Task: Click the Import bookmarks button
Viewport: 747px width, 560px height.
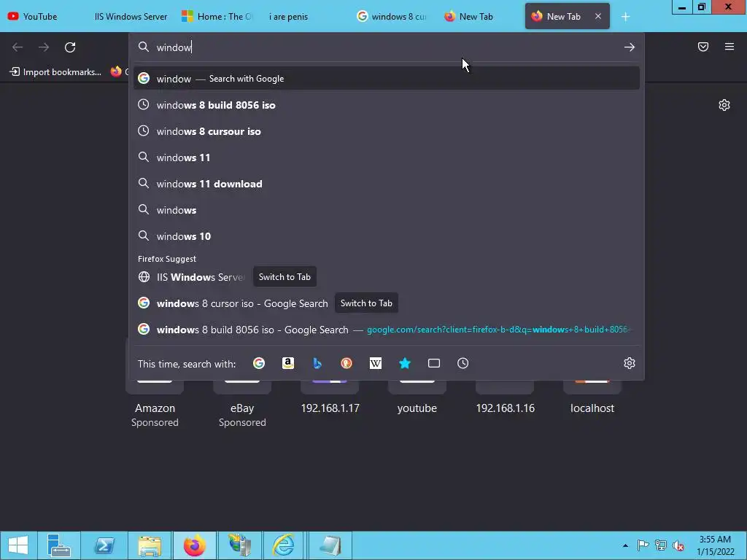Action: (x=55, y=72)
